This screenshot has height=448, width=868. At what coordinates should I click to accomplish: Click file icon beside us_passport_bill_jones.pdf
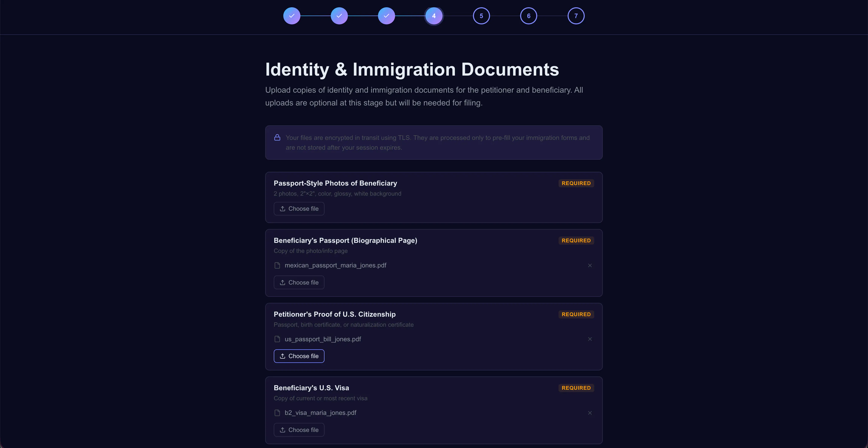pos(277,339)
